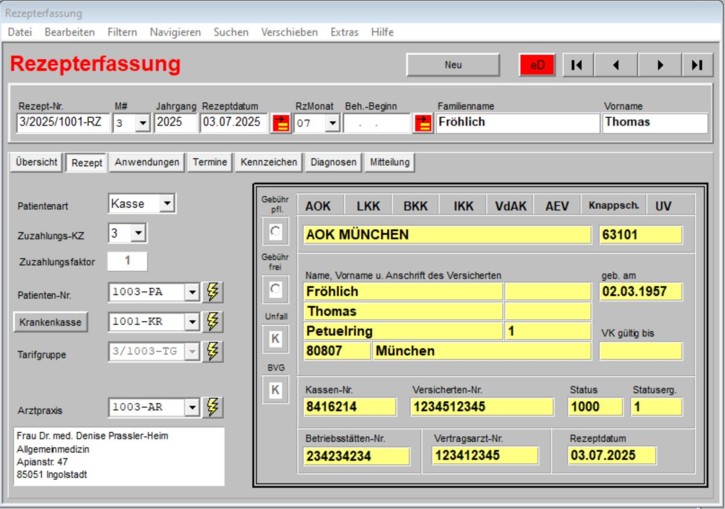Expand the Patientenart dropdown
Viewport: 725px width, 509px height.
pyautogui.click(x=166, y=204)
